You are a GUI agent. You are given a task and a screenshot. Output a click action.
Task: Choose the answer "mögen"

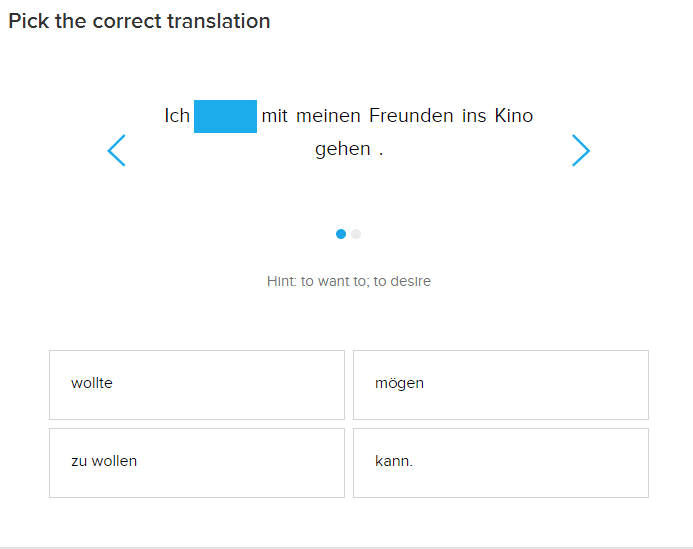500,384
